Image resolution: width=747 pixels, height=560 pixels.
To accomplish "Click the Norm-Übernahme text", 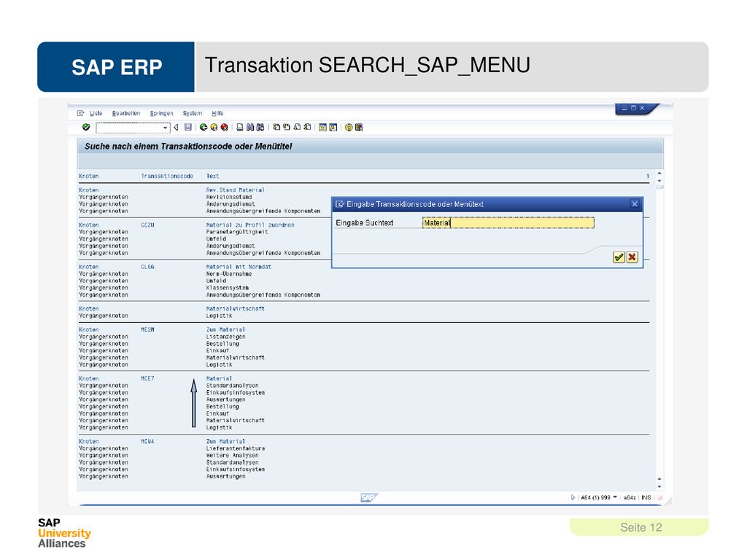I will (228, 274).
